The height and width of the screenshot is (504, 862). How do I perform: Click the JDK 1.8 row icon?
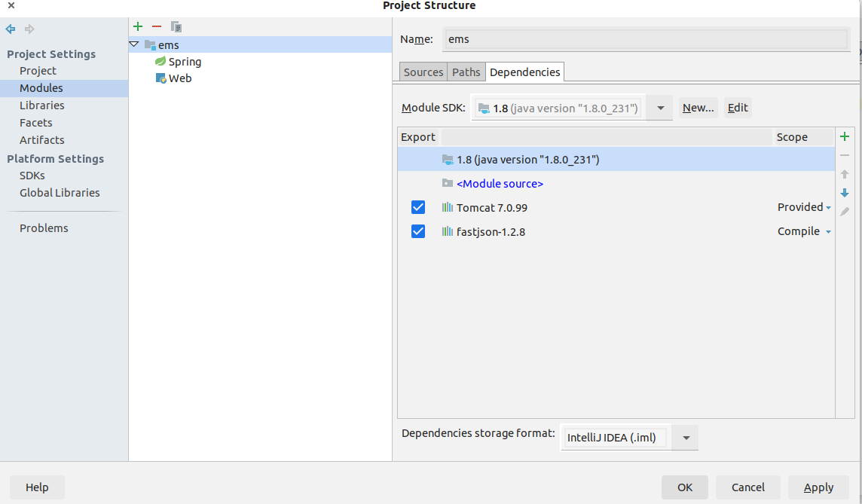point(448,160)
